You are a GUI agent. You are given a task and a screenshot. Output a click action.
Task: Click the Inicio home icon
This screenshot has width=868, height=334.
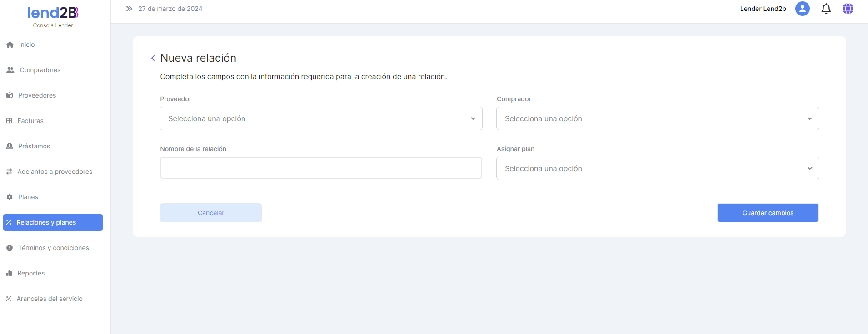pyautogui.click(x=10, y=44)
